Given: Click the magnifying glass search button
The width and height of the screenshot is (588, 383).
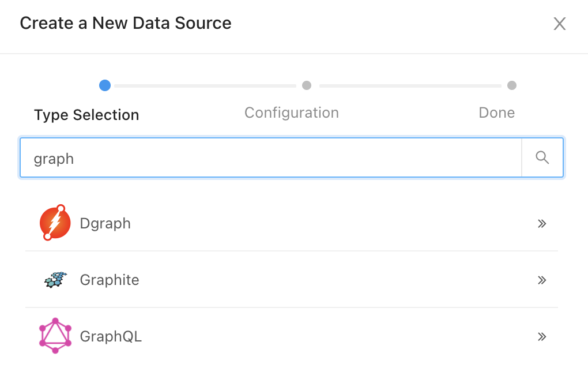Looking at the screenshot, I should pyautogui.click(x=542, y=157).
